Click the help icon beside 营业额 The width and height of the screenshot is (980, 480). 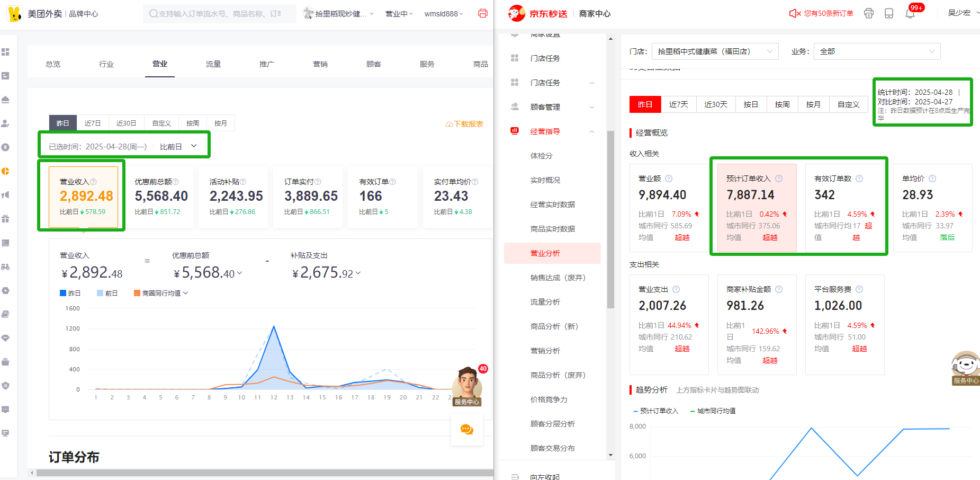coord(669,179)
